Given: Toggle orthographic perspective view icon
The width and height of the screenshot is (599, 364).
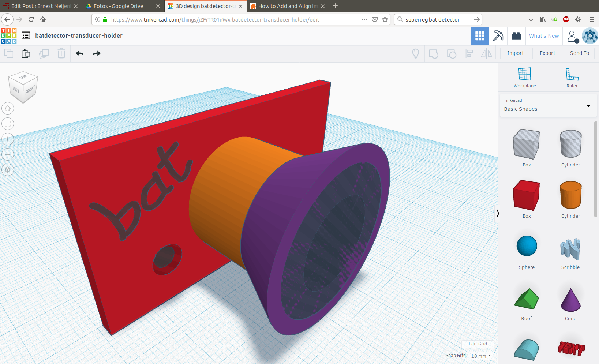Looking at the screenshot, I should pyautogui.click(x=8, y=170).
